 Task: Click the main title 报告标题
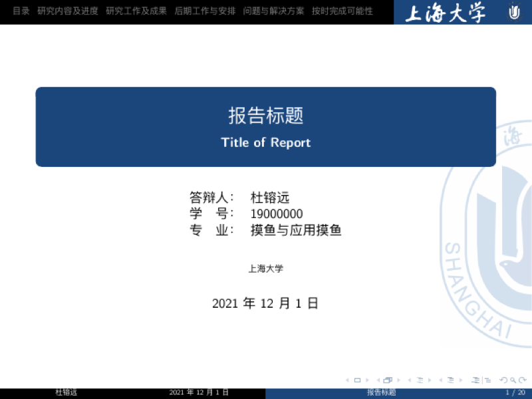coord(265,115)
